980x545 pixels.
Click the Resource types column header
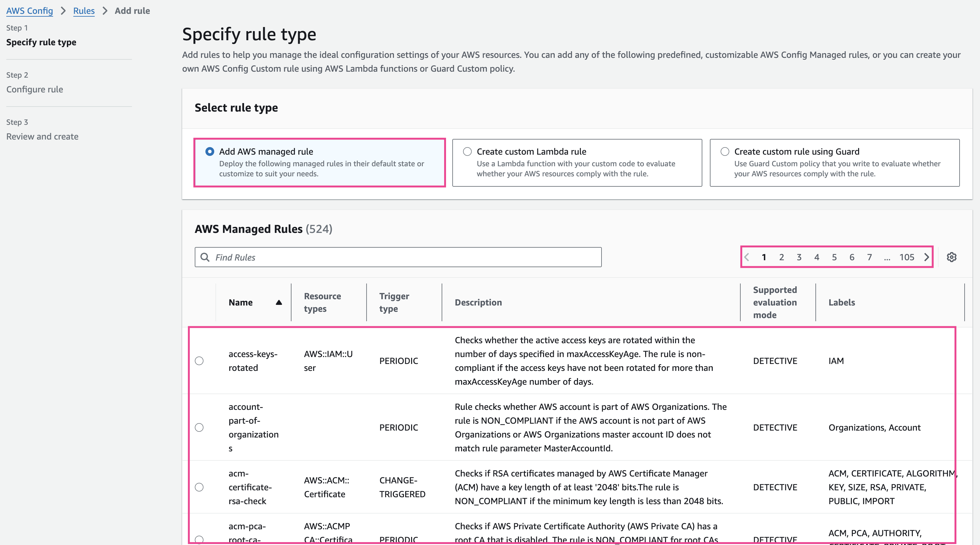click(322, 302)
